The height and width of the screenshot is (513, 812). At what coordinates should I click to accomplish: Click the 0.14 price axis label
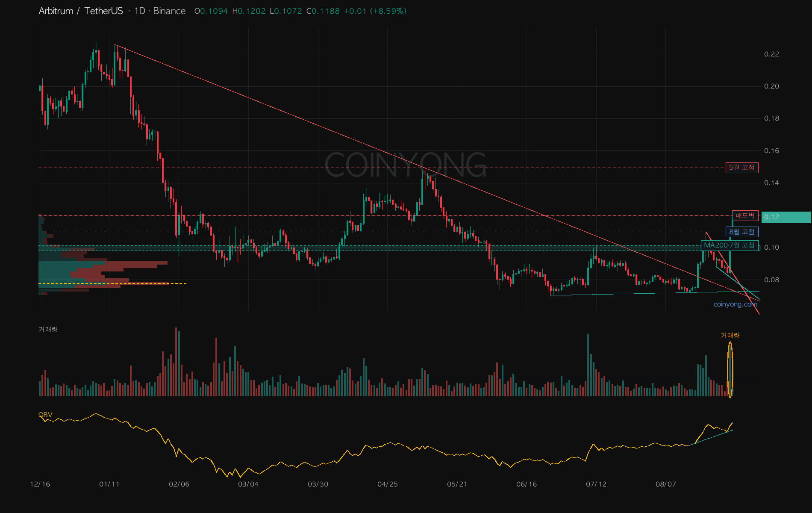[x=771, y=183]
